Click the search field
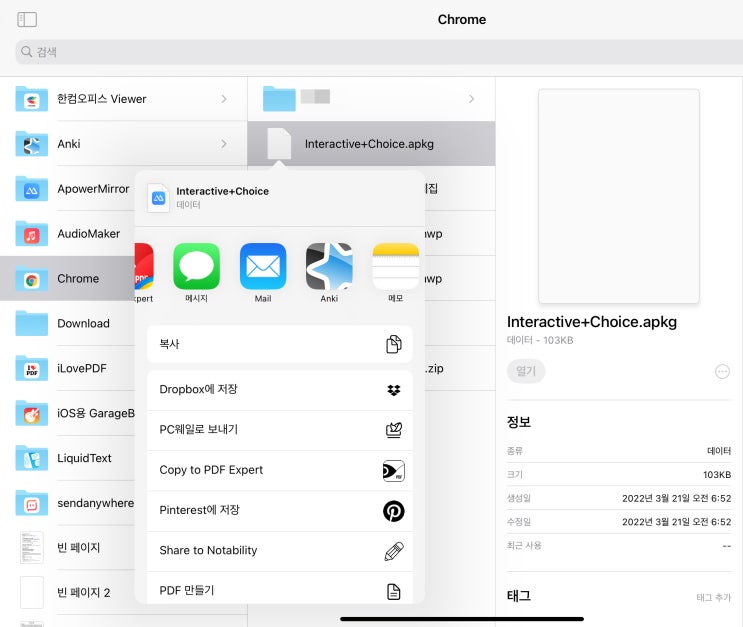The height and width of the screenshot is (627, 743). click(379, 52)
